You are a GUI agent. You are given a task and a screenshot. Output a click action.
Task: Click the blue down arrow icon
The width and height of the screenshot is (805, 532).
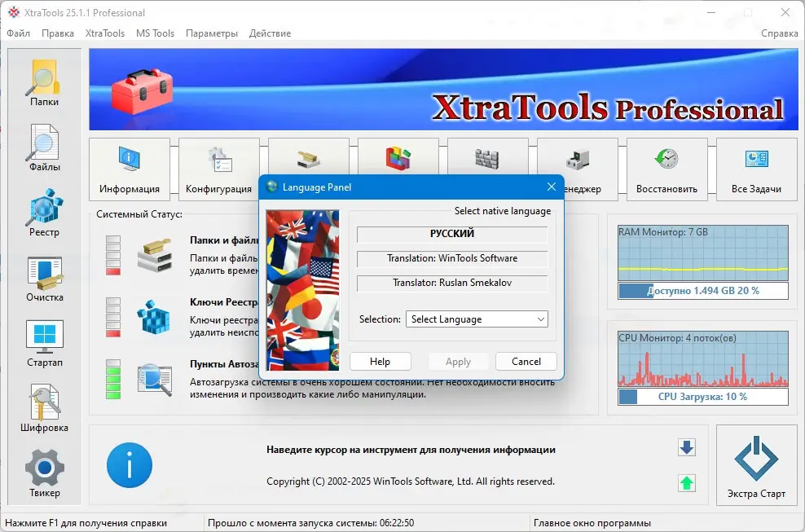coord(686,447)
